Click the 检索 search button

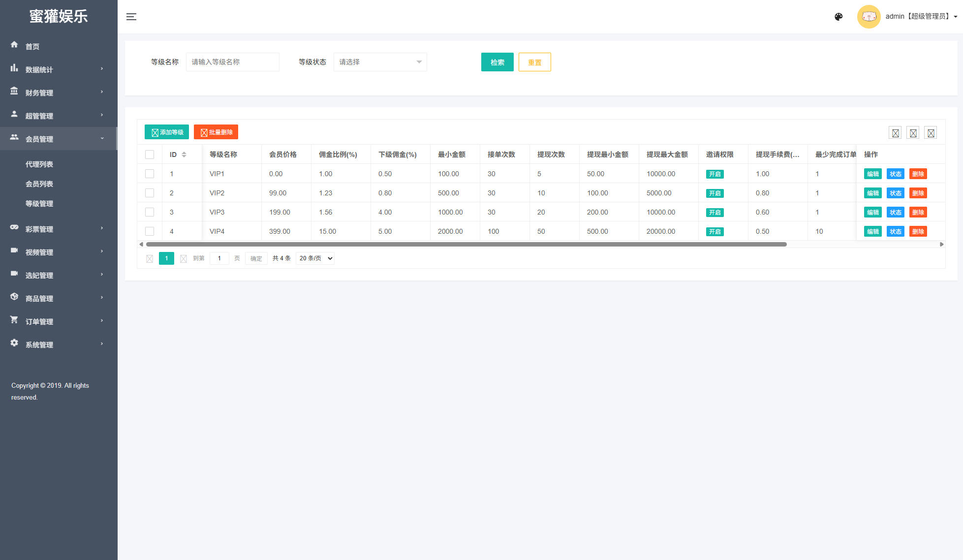click(497, 62)
